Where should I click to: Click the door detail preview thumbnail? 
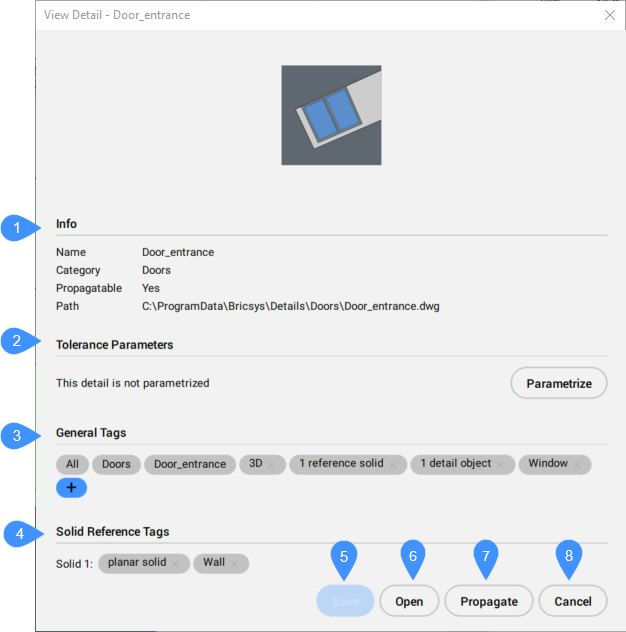pos(331,115)
